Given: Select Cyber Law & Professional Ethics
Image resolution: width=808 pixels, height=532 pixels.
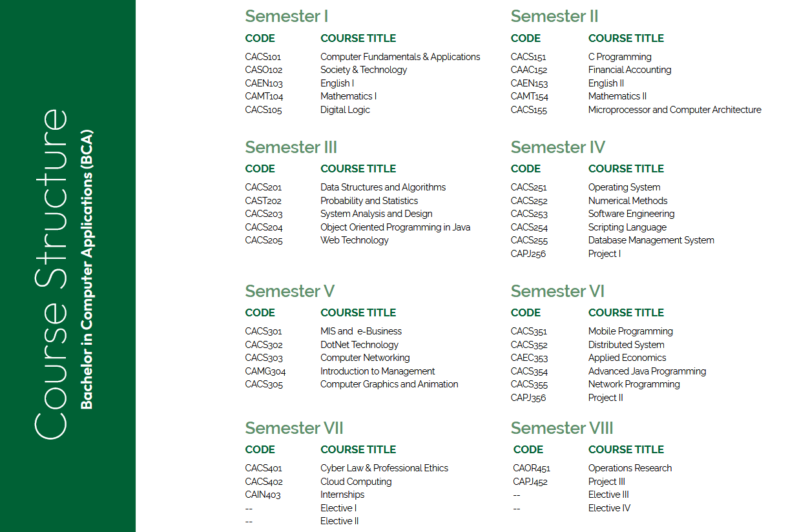Looking at the screenshot, I should [x=384, y=468].
